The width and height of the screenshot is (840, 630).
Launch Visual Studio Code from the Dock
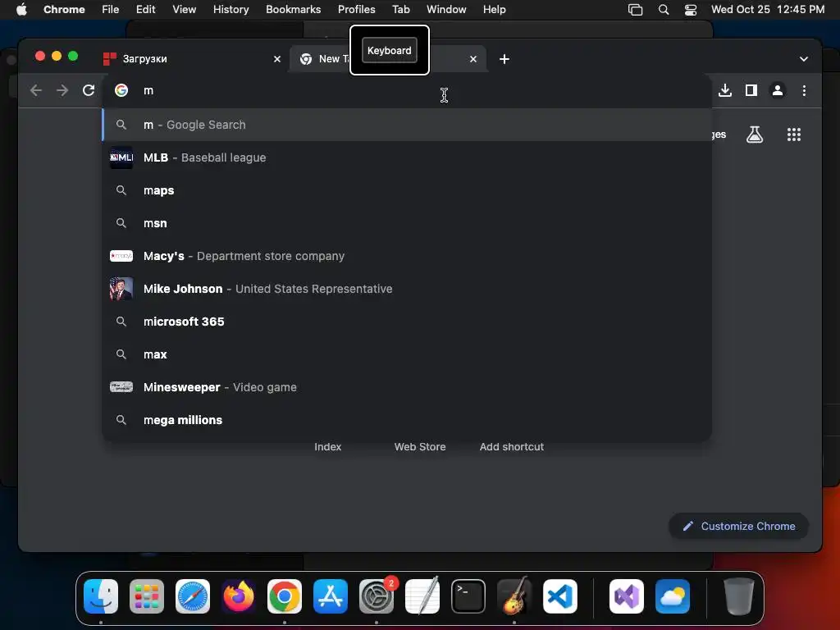tap(559, 596)
